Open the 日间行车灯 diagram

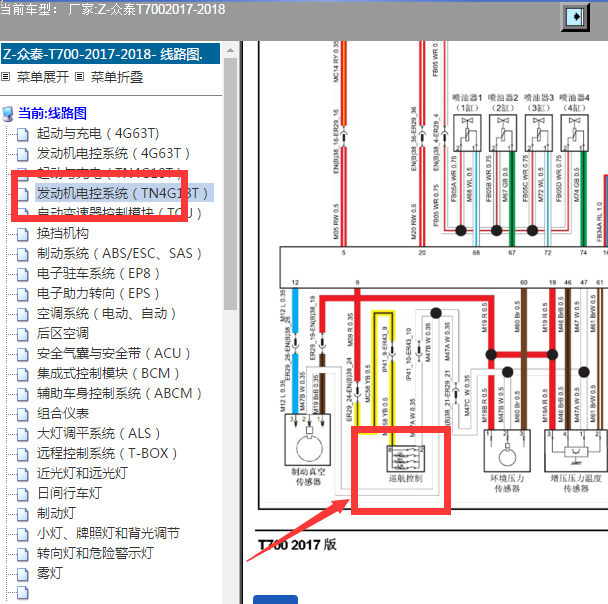69,494
